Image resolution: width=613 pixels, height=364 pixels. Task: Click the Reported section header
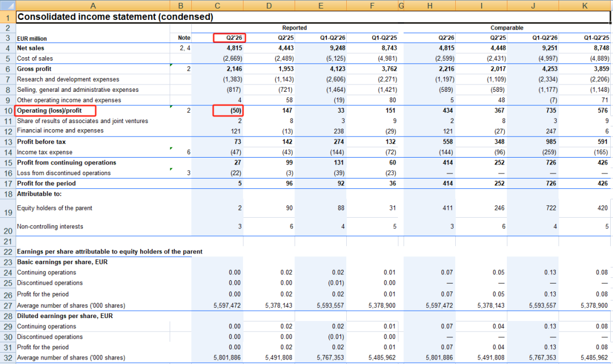[x=295, y=28]
